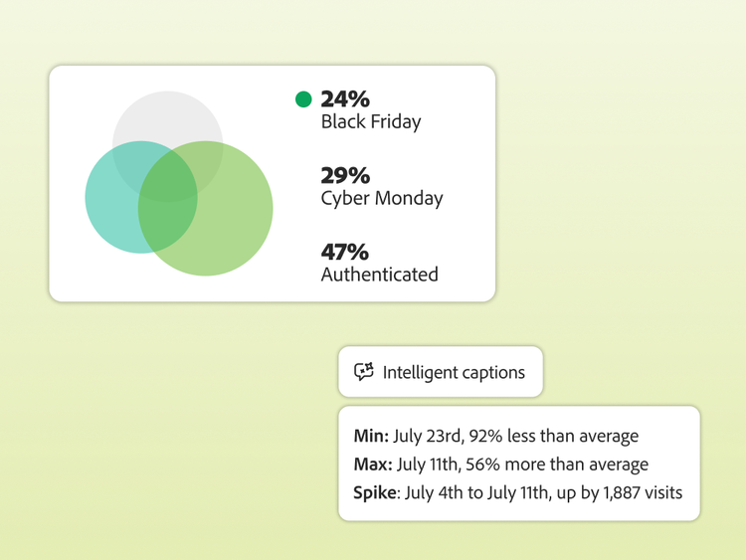This screenshot has height=560, width=746.
Task: Click the 24% percentage value
Action: (x=345, y=99)
